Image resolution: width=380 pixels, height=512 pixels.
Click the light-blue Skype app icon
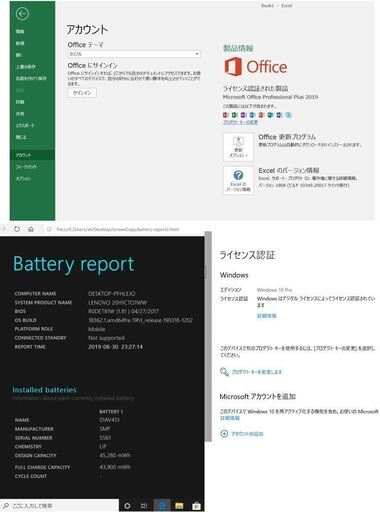point(289,115)
